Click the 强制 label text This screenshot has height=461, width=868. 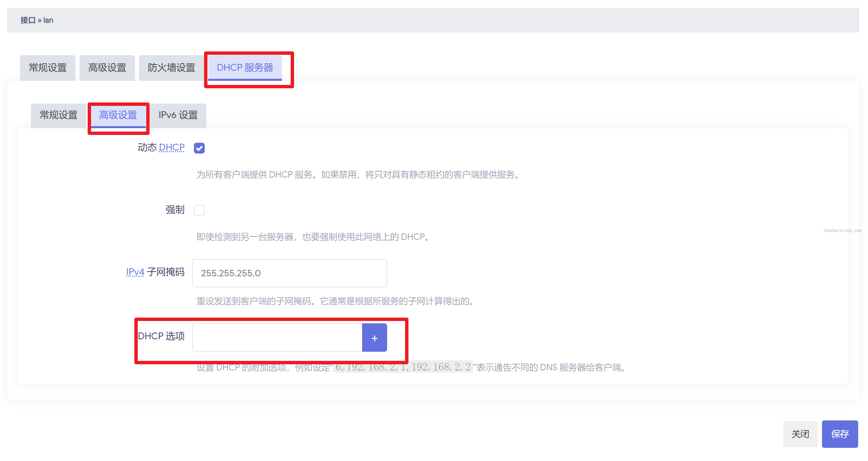tap(175, 210)
